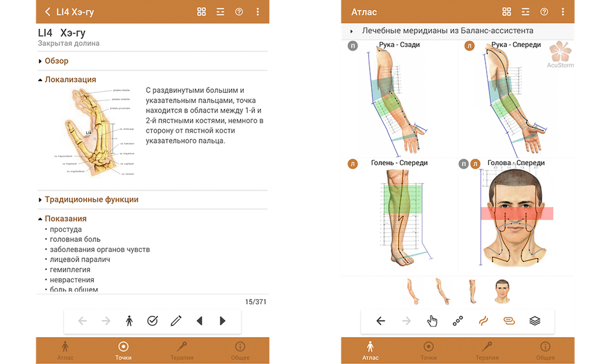Toggle chained link display icon
This screenshot has width=610, height=364.
(x=509, y=321)
